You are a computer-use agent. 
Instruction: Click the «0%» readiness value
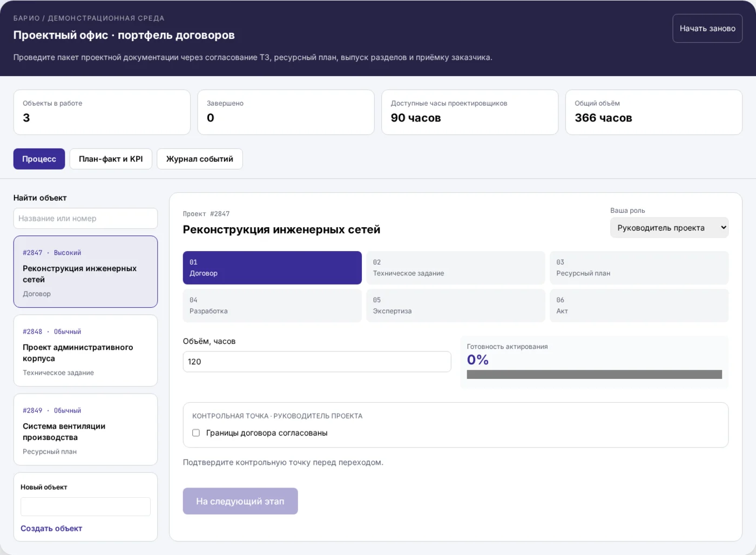(478, 360)
